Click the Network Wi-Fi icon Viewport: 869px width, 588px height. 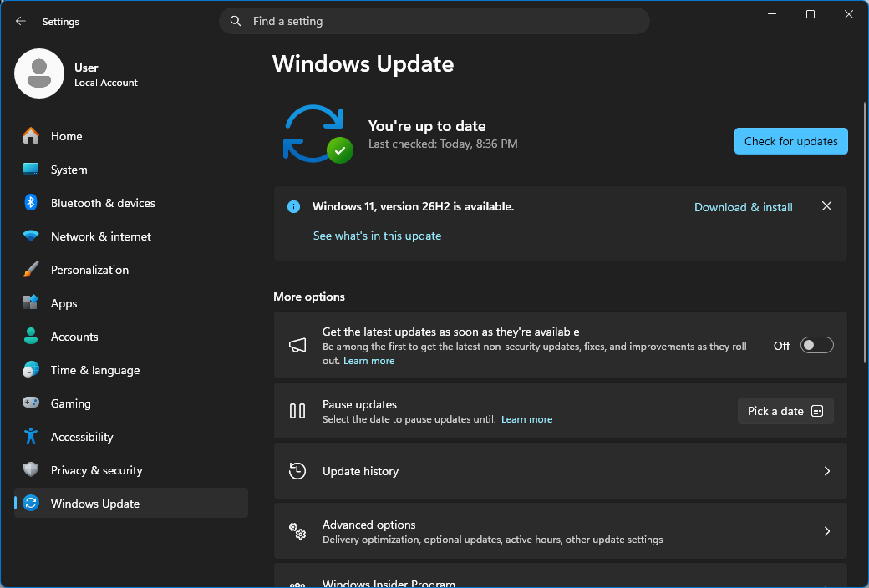coord(31,236)
